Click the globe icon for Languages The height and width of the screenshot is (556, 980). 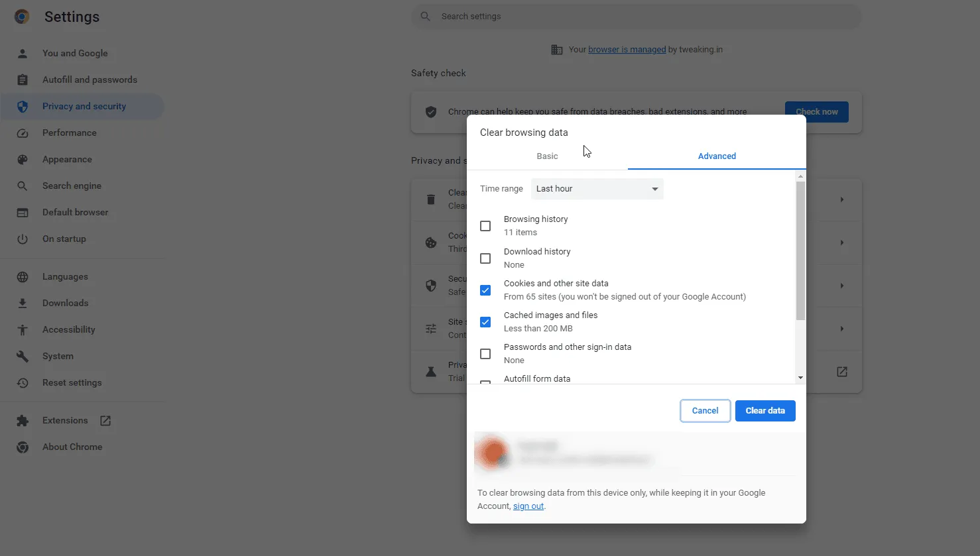click(x=23, y=276)
